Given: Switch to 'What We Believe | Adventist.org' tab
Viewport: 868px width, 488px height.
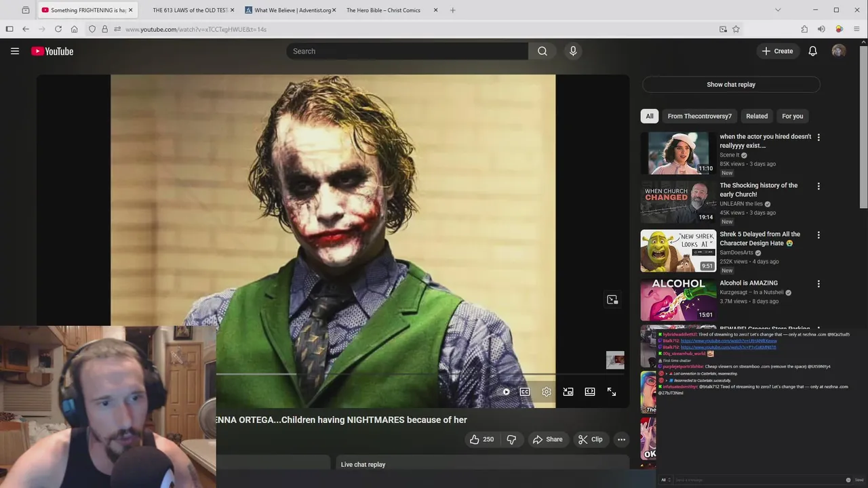Looking at the screenshot, I should [290, 10].
